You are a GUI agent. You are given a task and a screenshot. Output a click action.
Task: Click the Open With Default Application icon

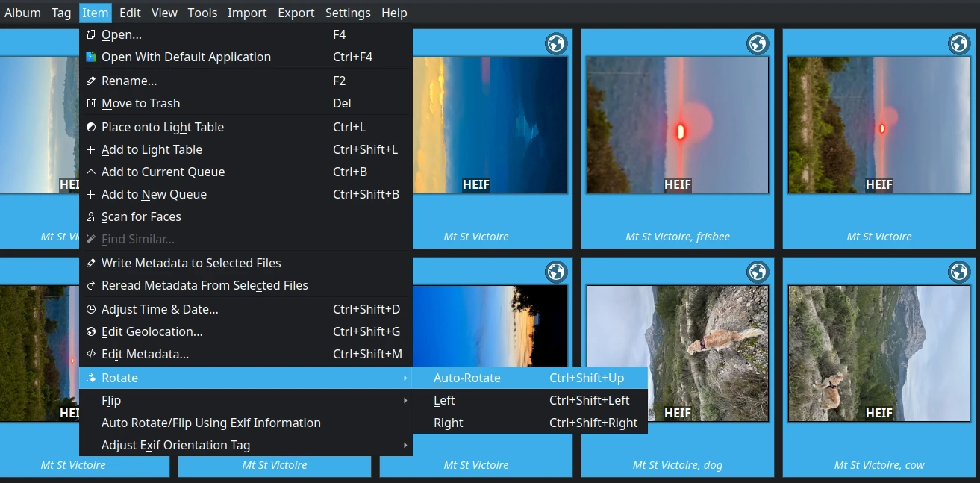click(90, 57)
